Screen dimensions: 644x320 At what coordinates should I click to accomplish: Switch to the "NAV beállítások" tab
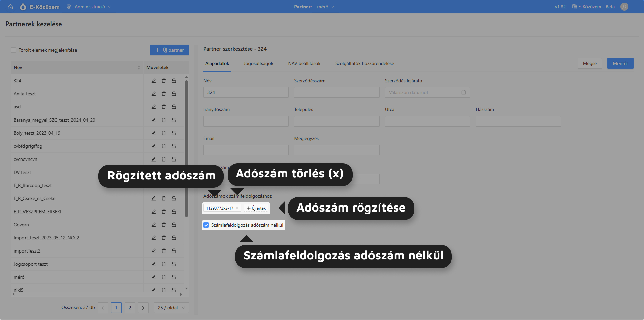point(304,63)
